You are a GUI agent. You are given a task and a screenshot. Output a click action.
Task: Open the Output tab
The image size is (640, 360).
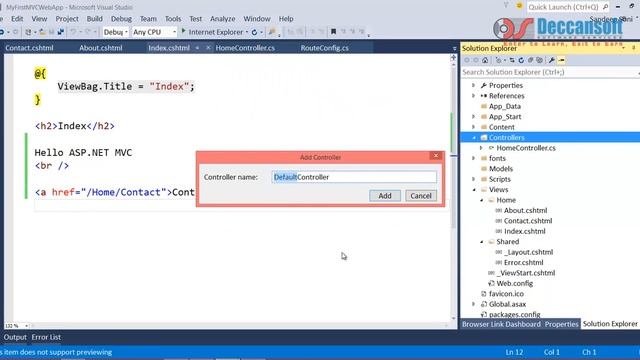(x=15, y=337)
